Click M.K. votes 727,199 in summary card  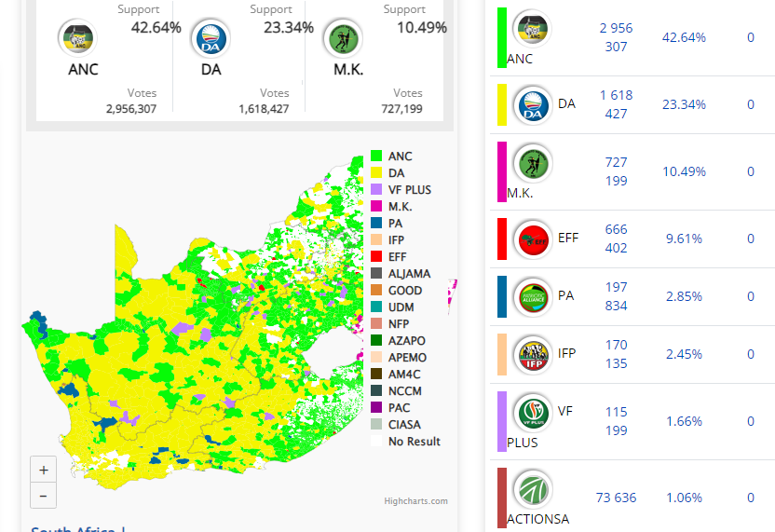coord(401,109)
